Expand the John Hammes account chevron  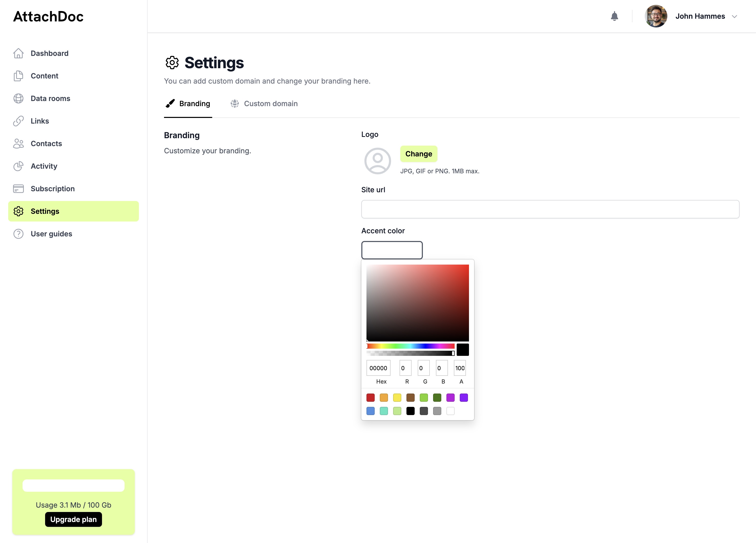734,17
